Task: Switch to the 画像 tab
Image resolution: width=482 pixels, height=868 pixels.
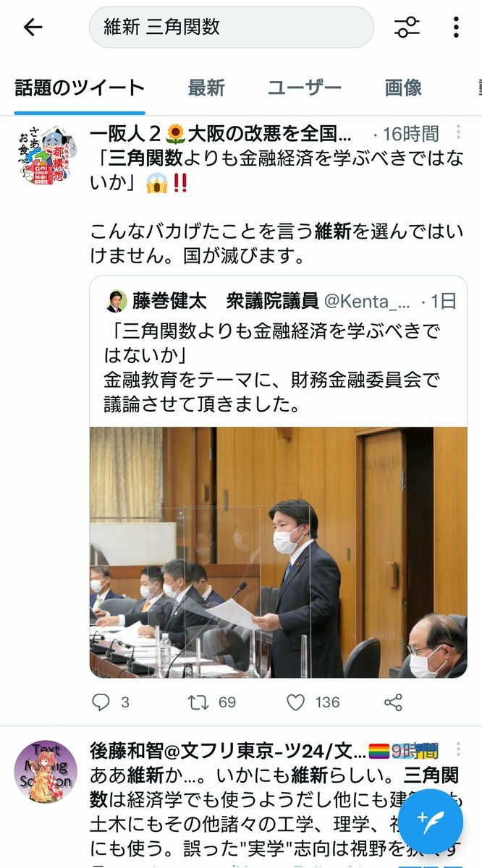Action: 403,88
